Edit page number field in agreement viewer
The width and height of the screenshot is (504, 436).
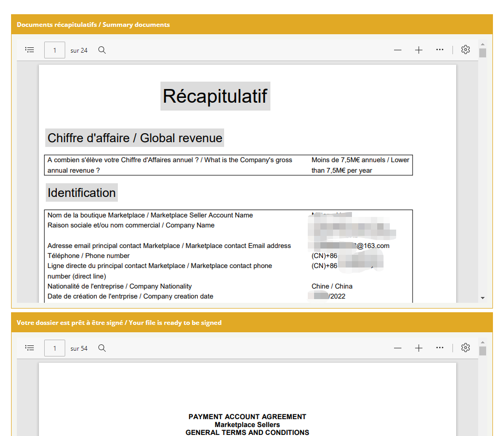55,348
